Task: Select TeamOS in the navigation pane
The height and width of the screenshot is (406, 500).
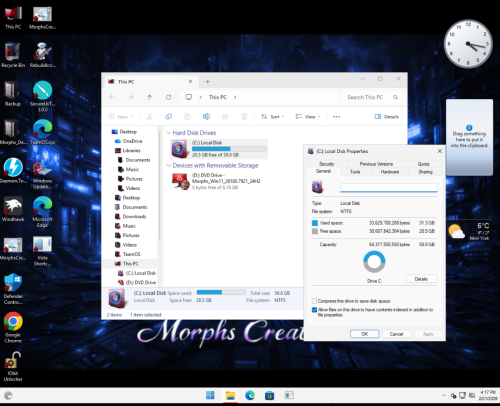Action: [131, 254]
